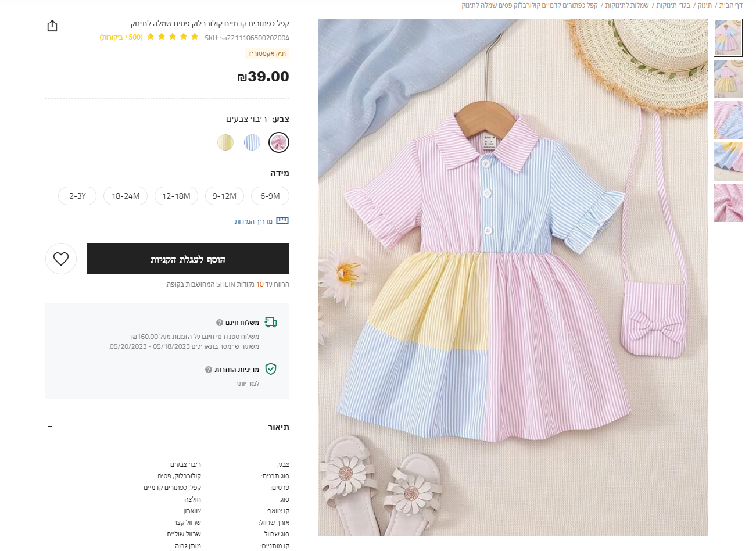This screenshot has width=756, height=551.
Task: Expand return policy learn more
Action: (247, 384)
